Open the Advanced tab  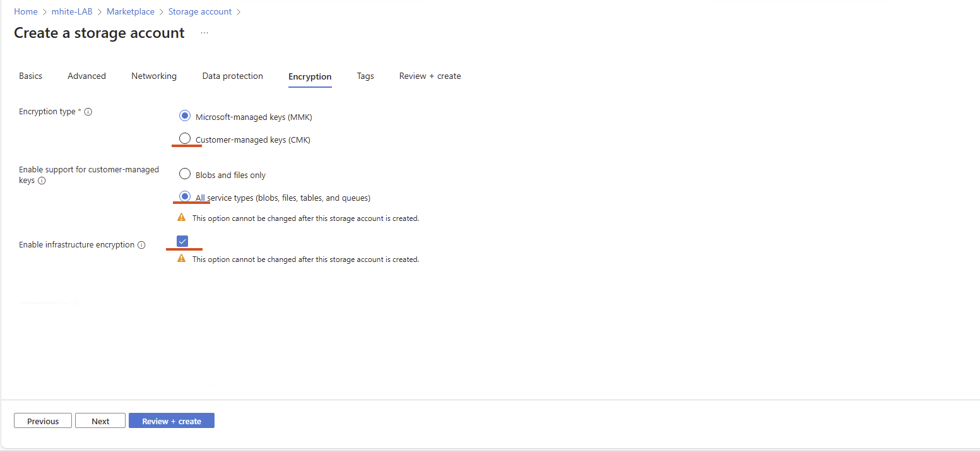click(x=86, y=76)
